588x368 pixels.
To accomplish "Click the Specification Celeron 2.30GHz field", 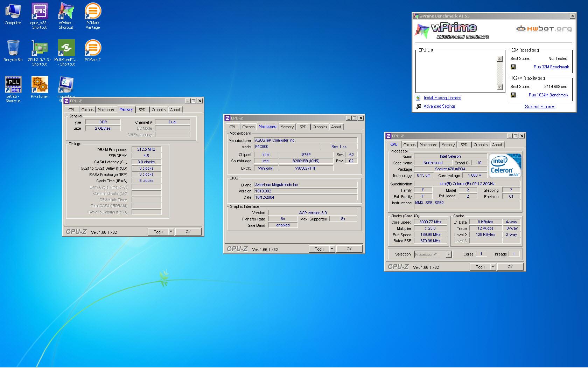I will pyautogui.click(x=467, y=184).
